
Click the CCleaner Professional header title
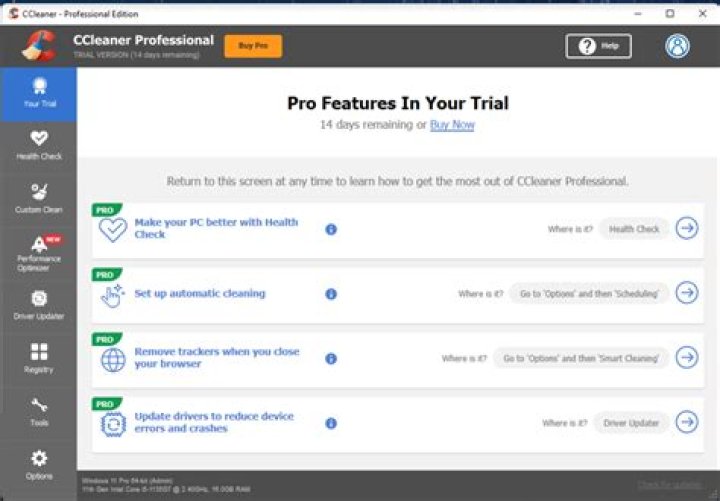[x=143, y=40]
